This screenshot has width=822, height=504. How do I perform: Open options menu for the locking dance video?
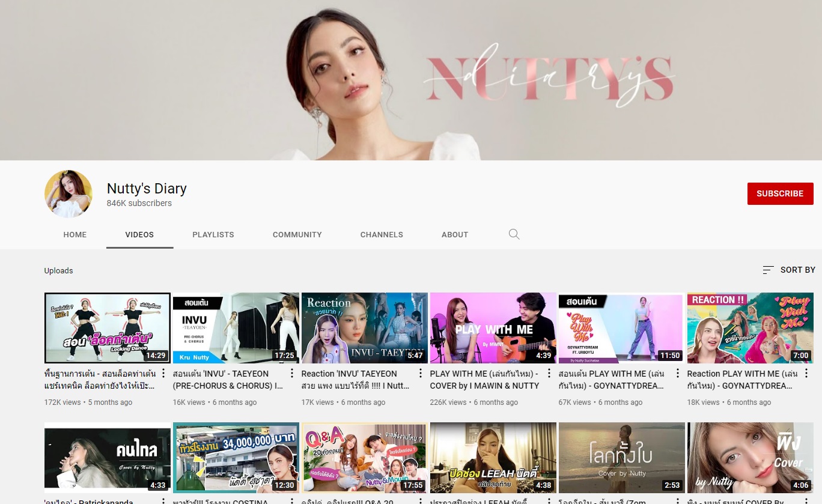(x=163, y=374)
